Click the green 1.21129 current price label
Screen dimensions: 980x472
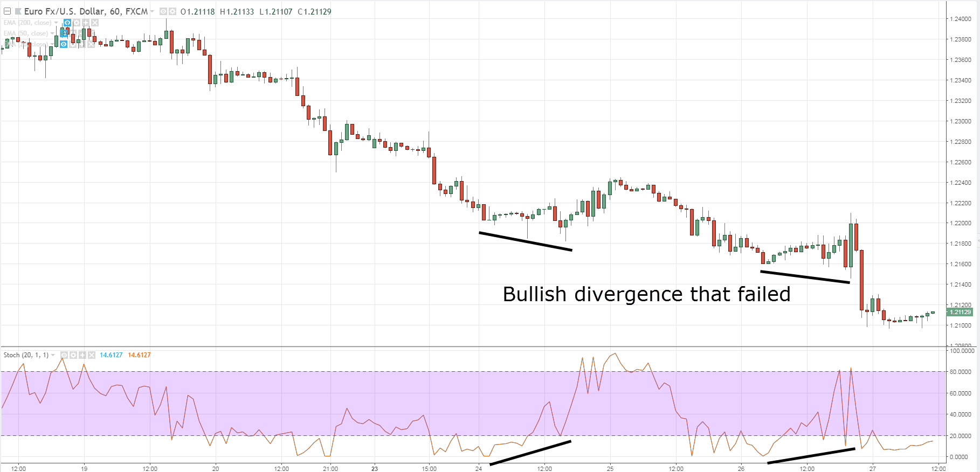pyautogui.click(x=960, y=312)
